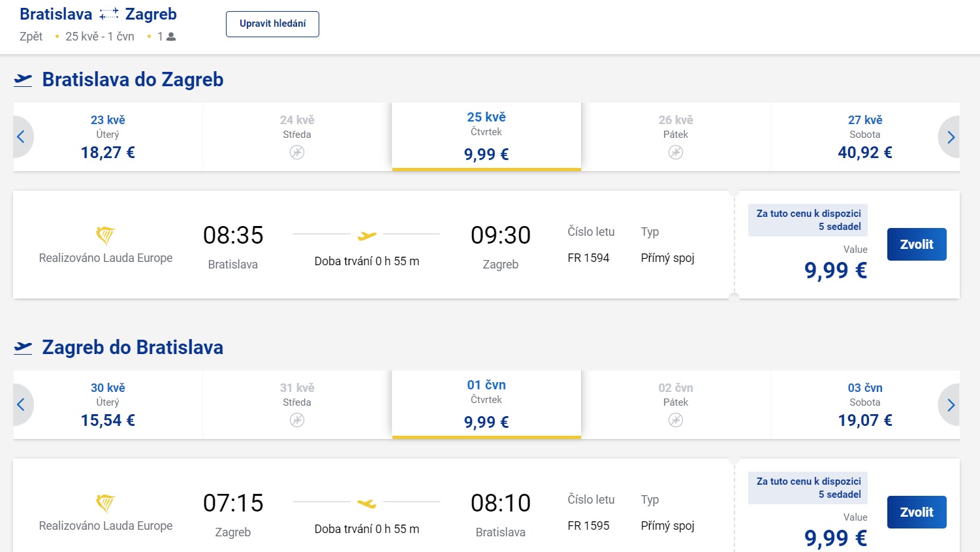Click the passenger icon in search summary
The image size is (980, 552).
(x=171, y=37)
